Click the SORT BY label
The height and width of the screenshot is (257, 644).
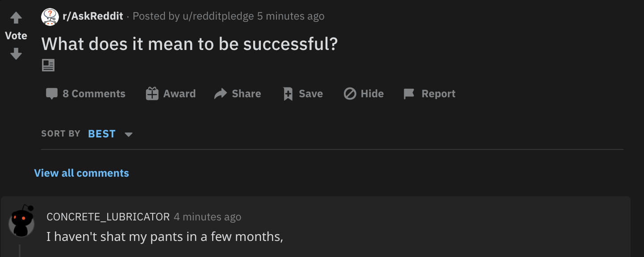coord(60,133)
